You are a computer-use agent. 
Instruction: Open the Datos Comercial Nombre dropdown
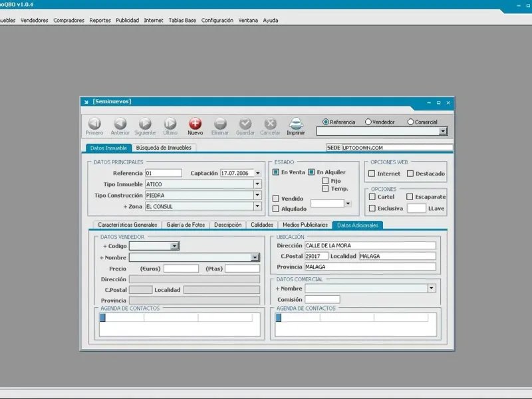coord(431,289)
